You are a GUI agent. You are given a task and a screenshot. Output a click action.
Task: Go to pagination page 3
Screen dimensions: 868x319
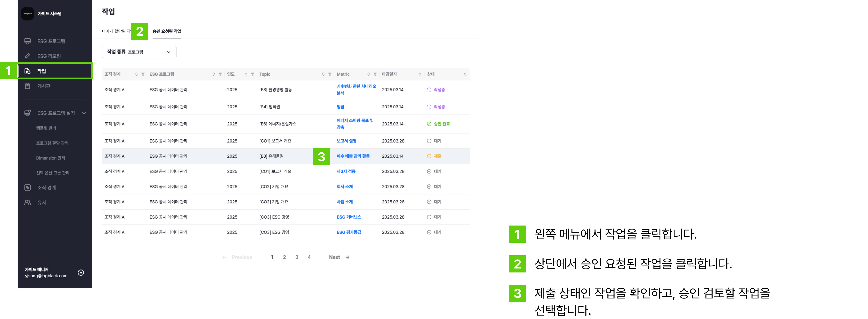(x=297, y=257)
